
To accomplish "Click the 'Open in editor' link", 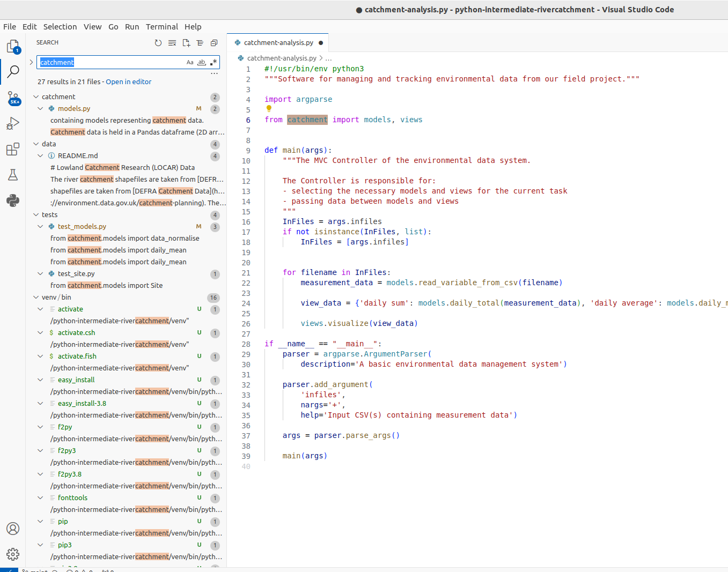I will pos(129,82).
